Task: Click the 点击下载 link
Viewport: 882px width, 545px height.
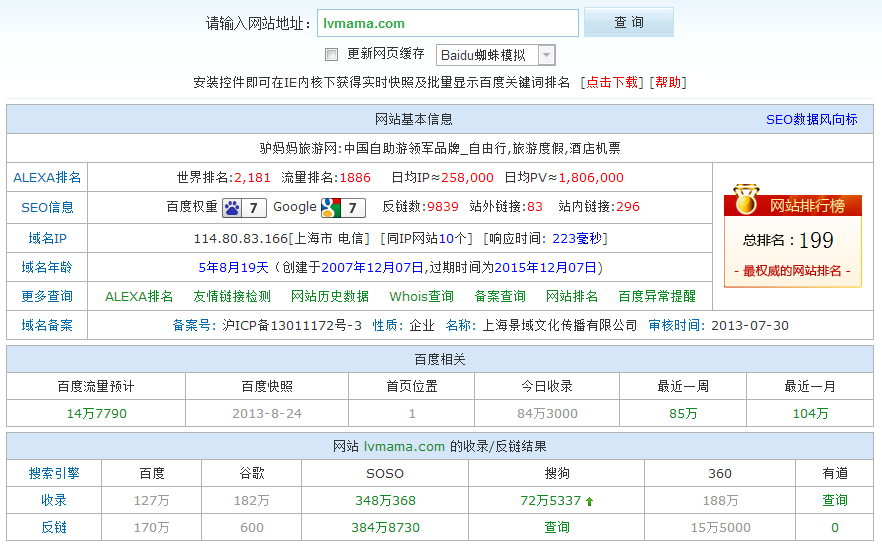Action: tap(612, 83)
